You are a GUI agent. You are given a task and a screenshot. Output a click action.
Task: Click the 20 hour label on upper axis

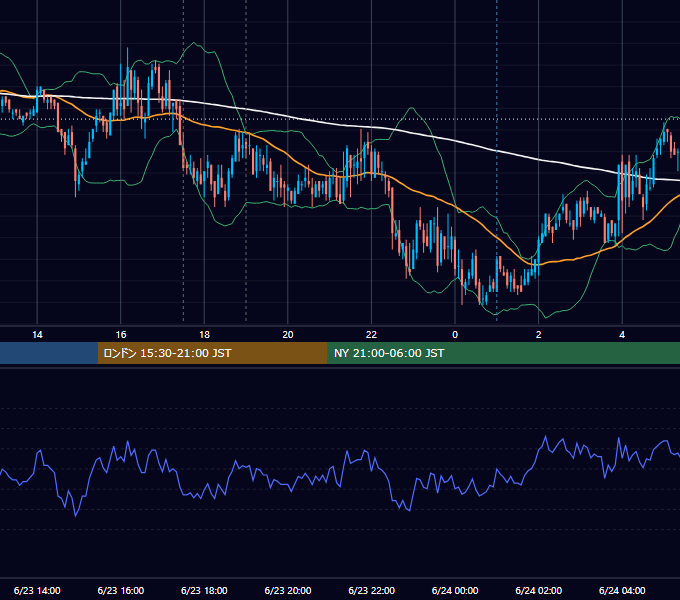coord(288,335)
